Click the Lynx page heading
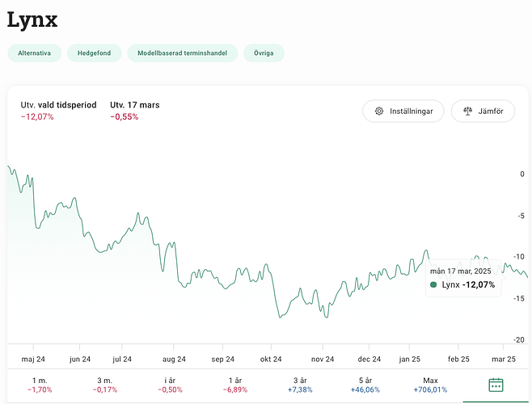 click(32, 20)
